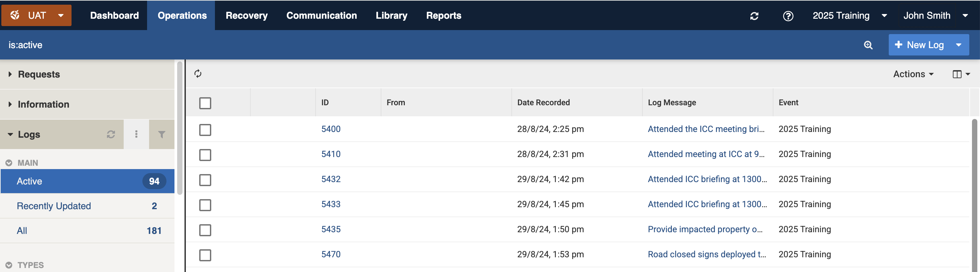The image size is (980, 272).
Task: Open the Reports menu
Action: 443,16
